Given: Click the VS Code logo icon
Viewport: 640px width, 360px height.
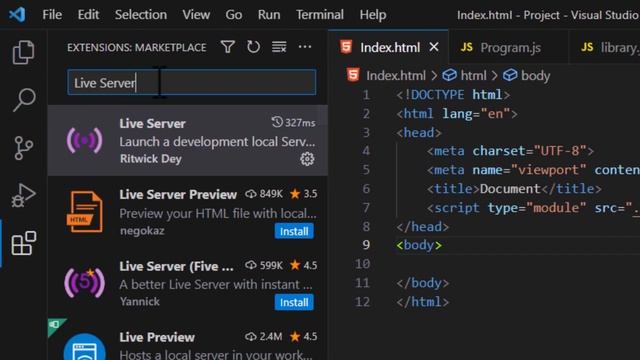Looking at the screenshot, I should [17, 15].
